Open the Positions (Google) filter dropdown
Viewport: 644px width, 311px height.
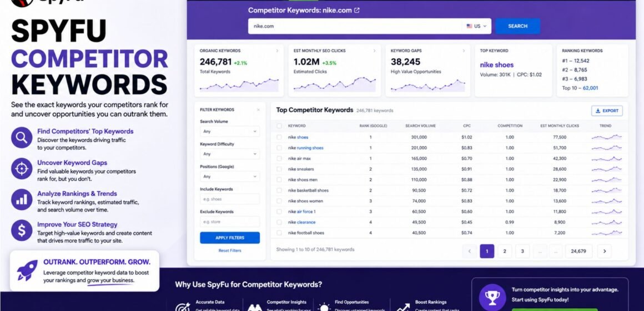point(230,177)
